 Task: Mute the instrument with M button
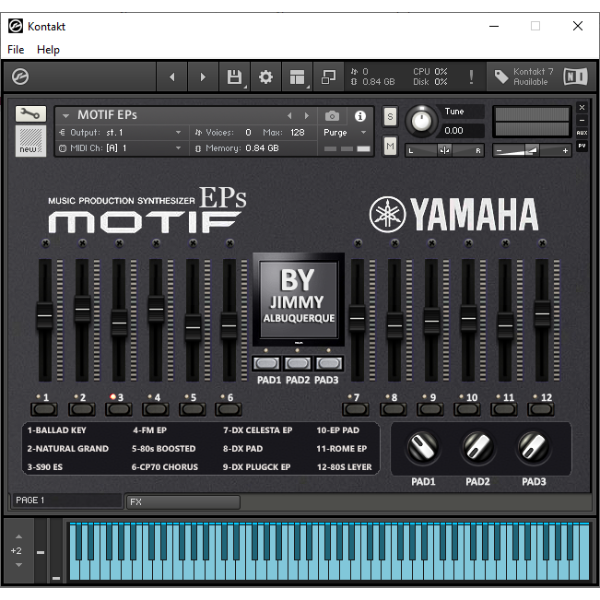coord(390,146)
